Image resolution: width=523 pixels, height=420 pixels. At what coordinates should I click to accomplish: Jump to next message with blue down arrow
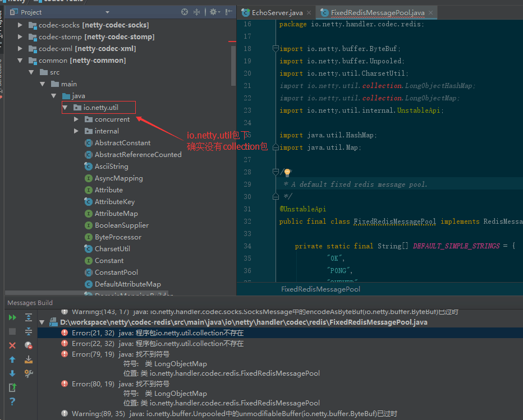pyautogui.click(x=12, y=373)
